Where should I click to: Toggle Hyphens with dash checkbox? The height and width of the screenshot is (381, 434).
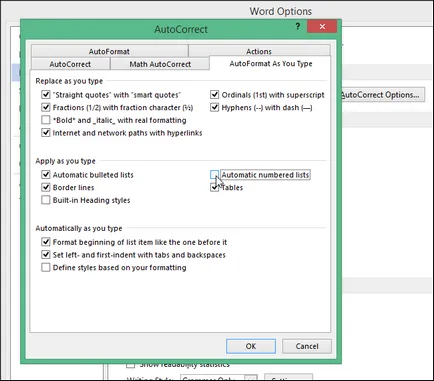click(215, 107)
